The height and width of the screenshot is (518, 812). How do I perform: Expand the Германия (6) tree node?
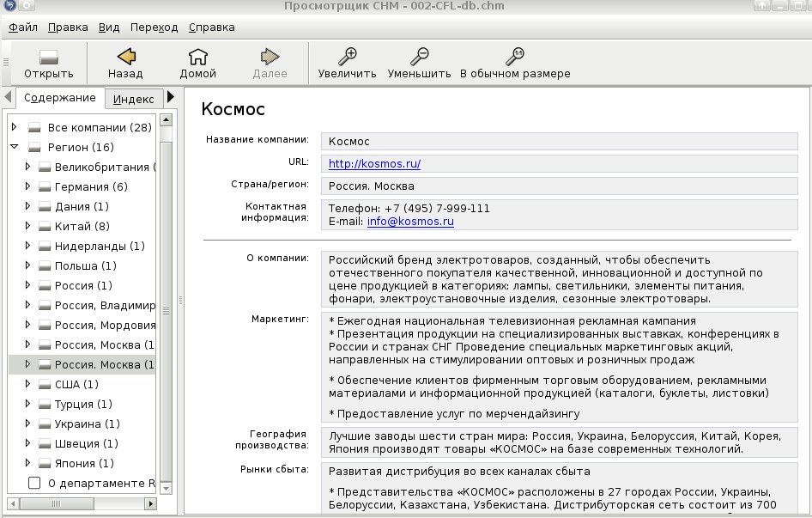[27, 186]
